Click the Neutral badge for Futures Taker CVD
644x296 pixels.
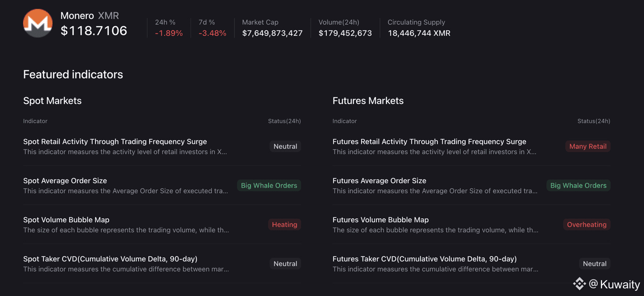point(594,264)
